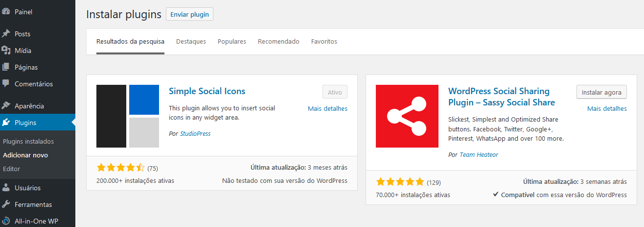This screenshot has width=644, height=227.
Task: Click the Compatível checkmark icon
Action: (x=496, y=195)
